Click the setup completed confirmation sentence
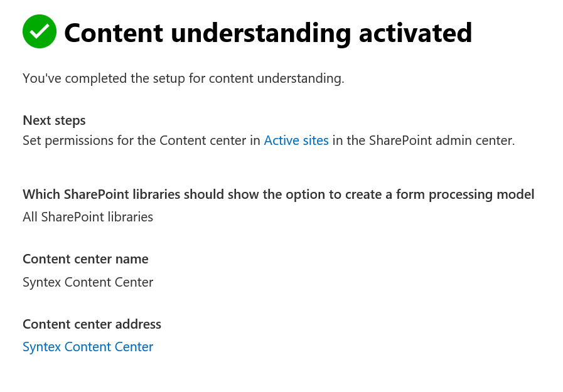This screenshot has width=563, height=392. click(183, 78)
